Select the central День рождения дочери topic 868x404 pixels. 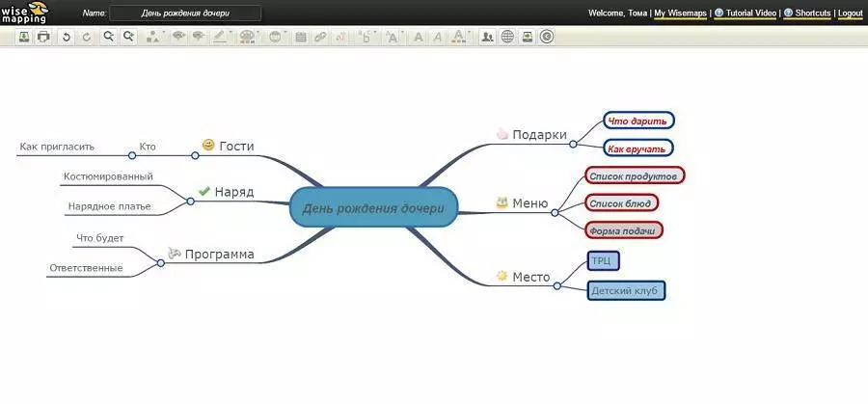[x=373, y=207]
